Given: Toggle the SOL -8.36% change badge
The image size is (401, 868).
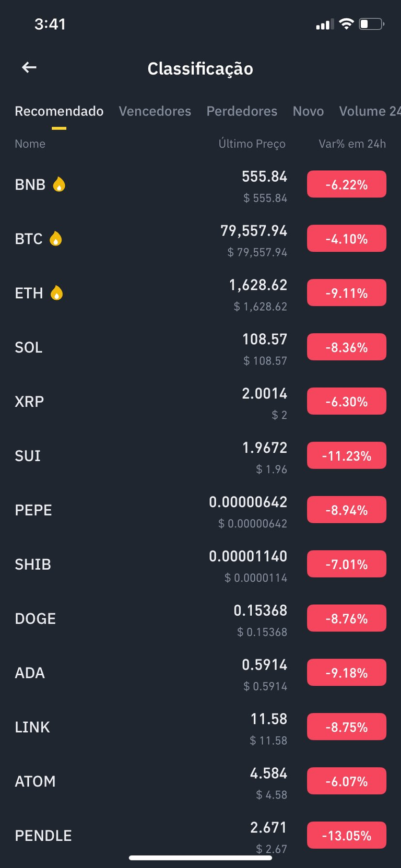Looking at the screenshot, I should [347, 347].
